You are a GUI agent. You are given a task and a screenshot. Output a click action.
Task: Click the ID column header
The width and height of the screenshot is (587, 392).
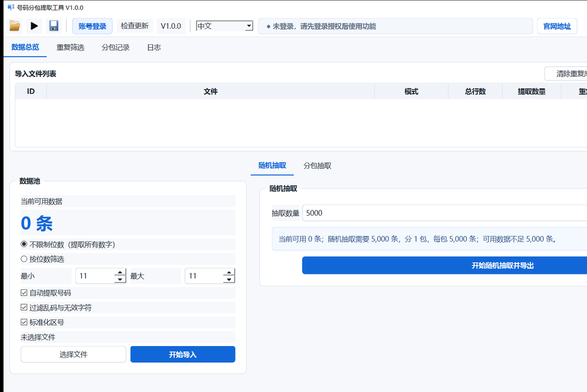(x=31, y=91)
